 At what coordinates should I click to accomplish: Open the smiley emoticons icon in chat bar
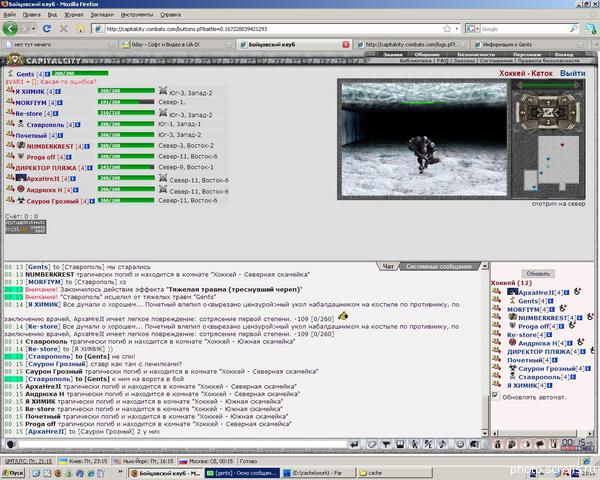[x=460, y=444]
